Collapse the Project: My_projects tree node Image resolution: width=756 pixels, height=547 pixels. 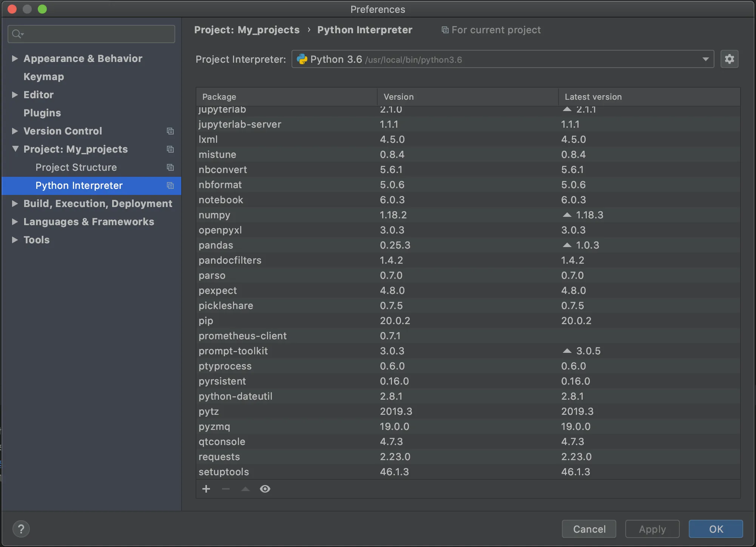point(15,149)
